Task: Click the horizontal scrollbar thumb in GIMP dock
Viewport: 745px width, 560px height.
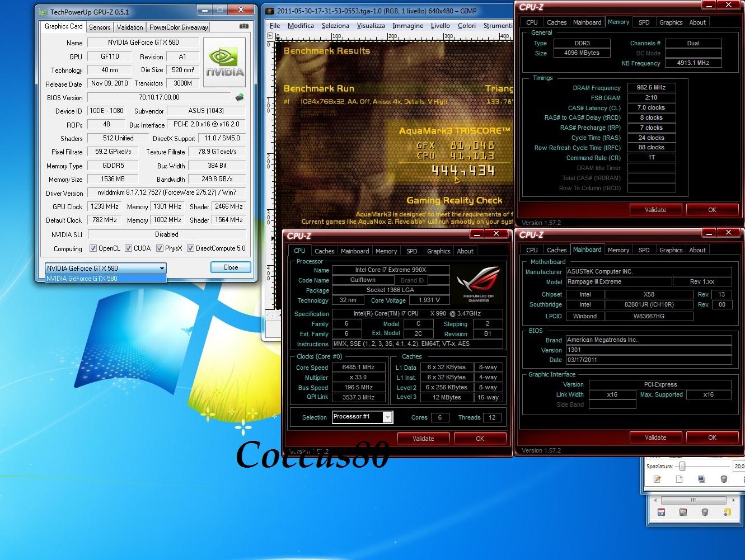Action: click(x=693, y=500)
